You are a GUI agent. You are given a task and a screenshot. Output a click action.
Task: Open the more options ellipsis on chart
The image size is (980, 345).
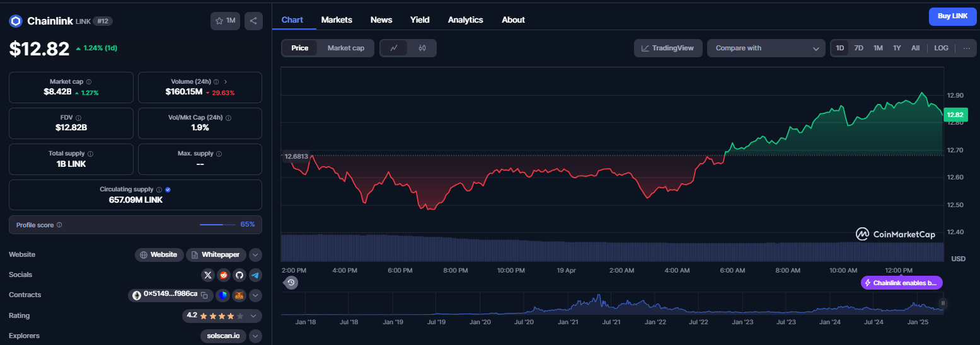point(967,48)
